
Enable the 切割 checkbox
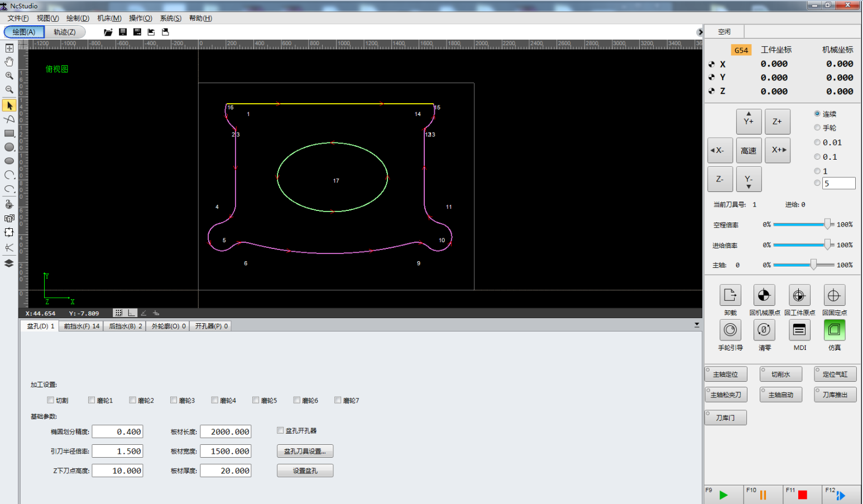click(51, 400)
